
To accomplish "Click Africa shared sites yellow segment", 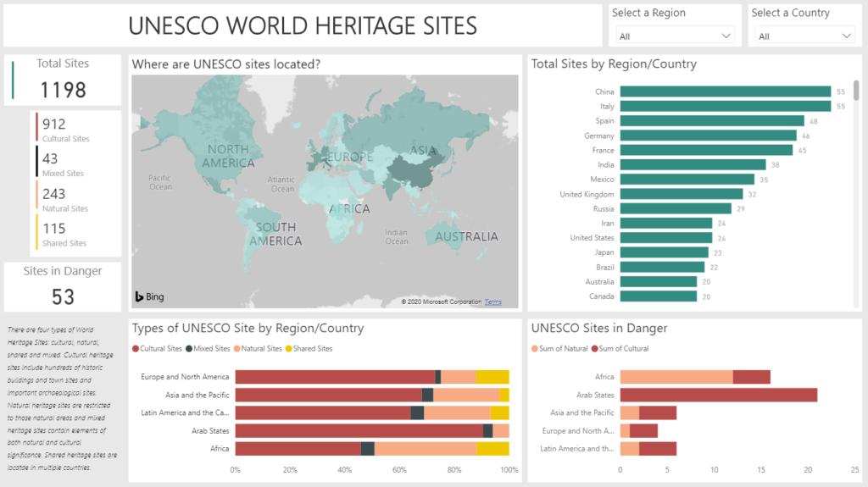I will click(x=493, y=449).
